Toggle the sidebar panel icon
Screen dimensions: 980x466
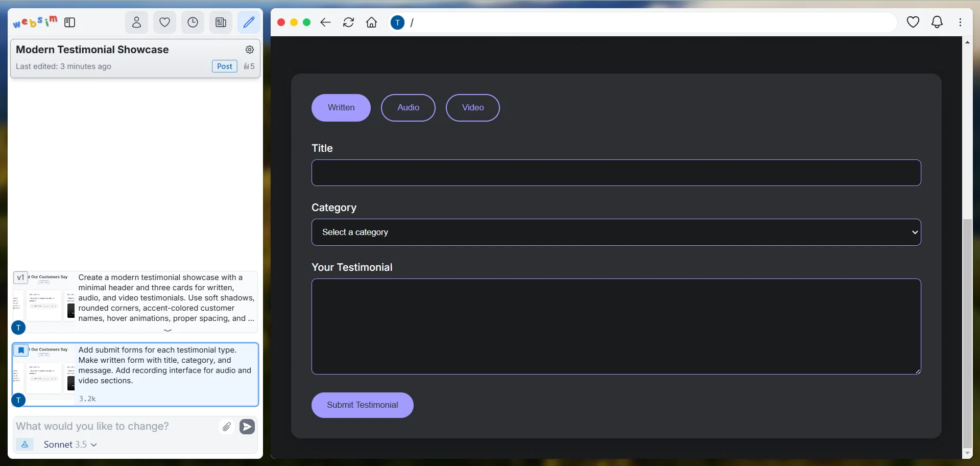pos(70,22)
